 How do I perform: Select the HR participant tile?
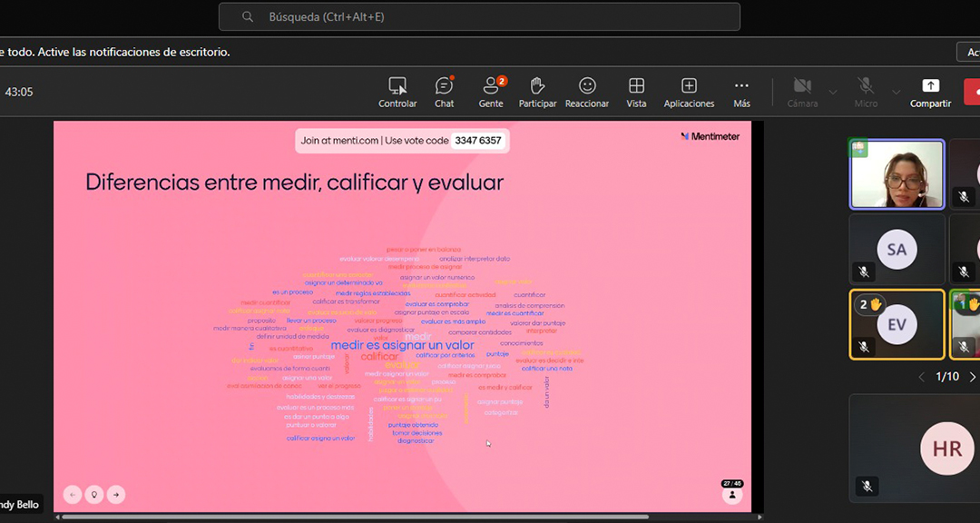[915, 448]
